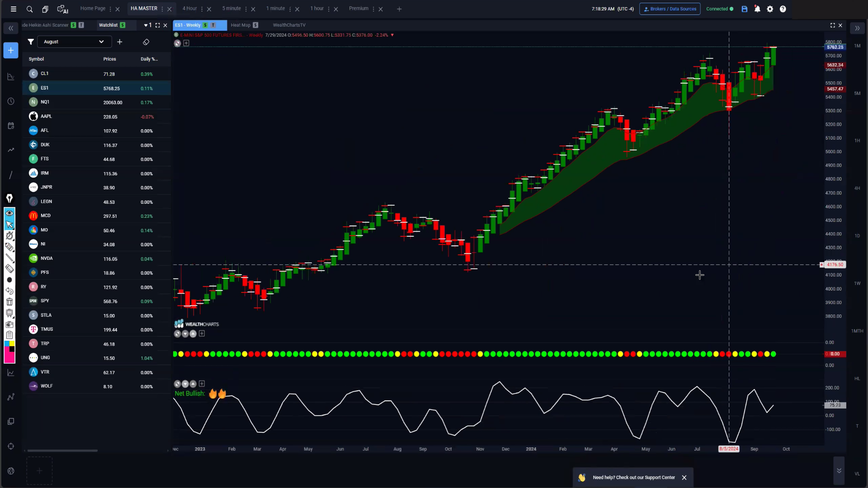Switch to 1 minute workspace tab
The height and width of the screenshot is (488, 868).
[x=275, y=9]
